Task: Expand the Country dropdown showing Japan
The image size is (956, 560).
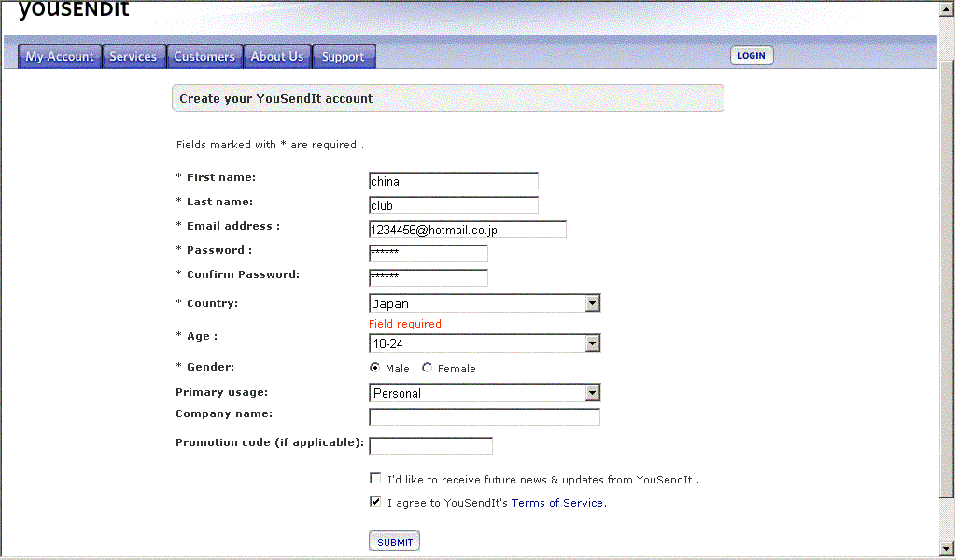Action: click(592, 303)
